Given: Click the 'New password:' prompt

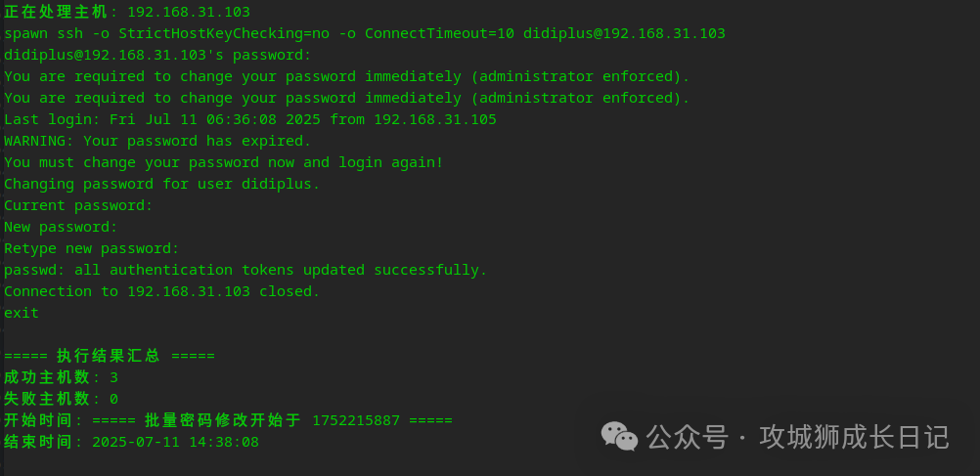Looking at the screenshot, I should click(x=61, y=227).
